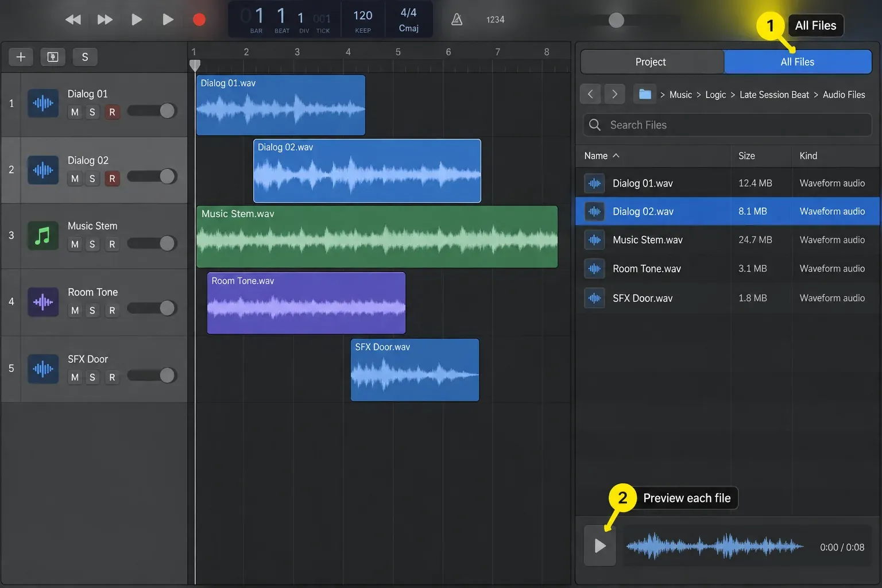Add a new track with the plus button
Image resolution: width=882 pixels, height=588 pixels.
coord(21,57)
